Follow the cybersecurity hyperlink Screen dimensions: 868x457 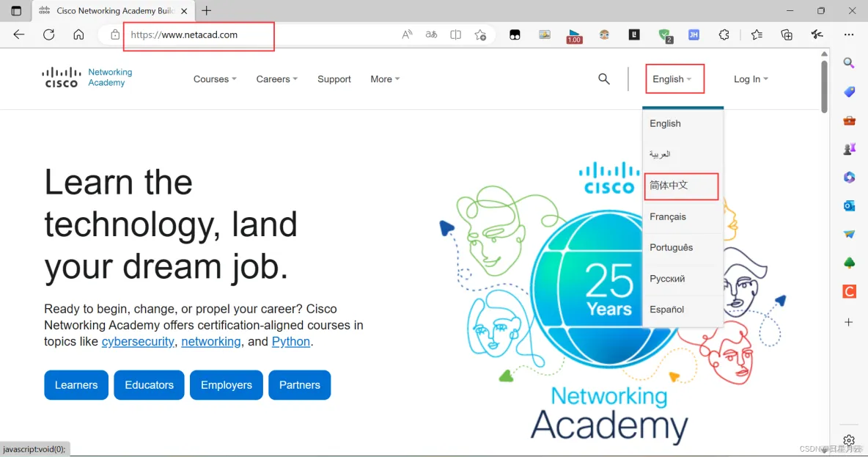tap(138, 341)
